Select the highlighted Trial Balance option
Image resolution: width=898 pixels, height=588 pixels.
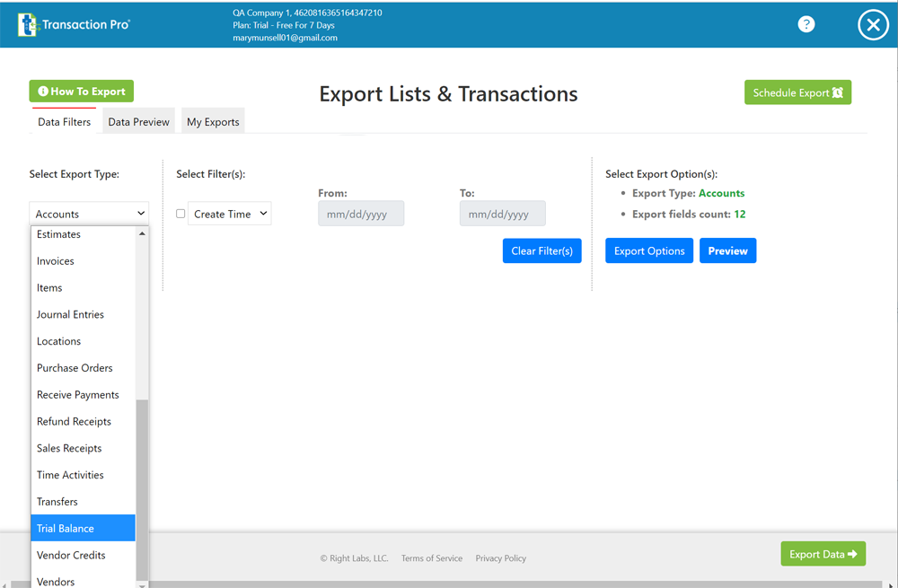[x=83, y=529]
